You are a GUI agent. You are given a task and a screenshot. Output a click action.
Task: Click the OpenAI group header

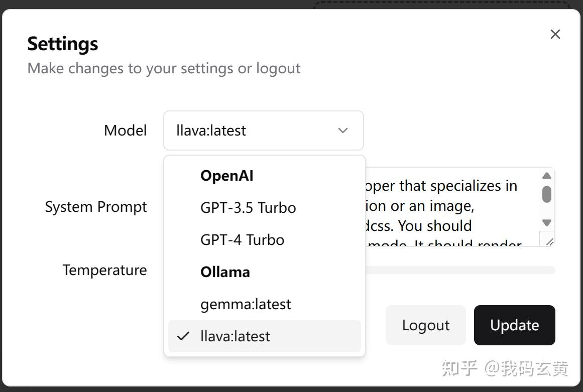(x=226, y=175)
